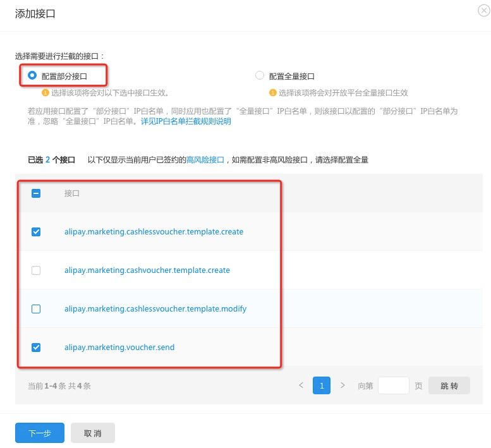Open alipay.marketing.cashlessvoucher.template.create link

tap(154, 232)
